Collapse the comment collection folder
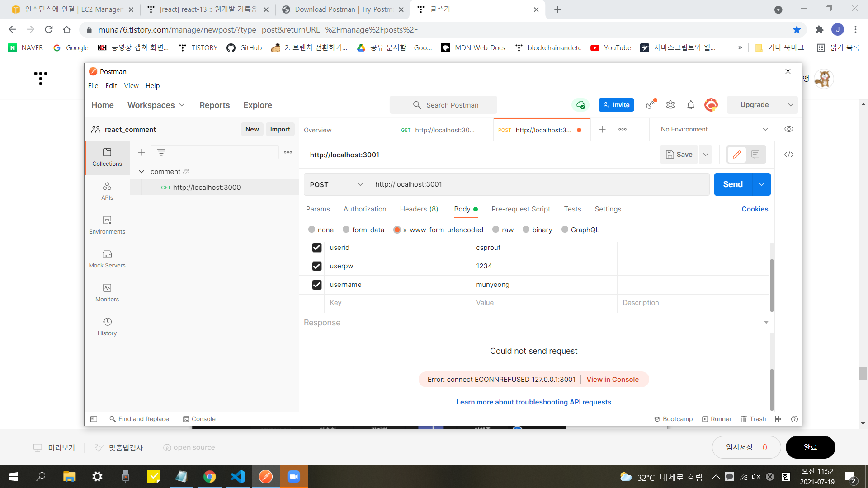Viewport: 868px width, 488px height. pos(142,172)
